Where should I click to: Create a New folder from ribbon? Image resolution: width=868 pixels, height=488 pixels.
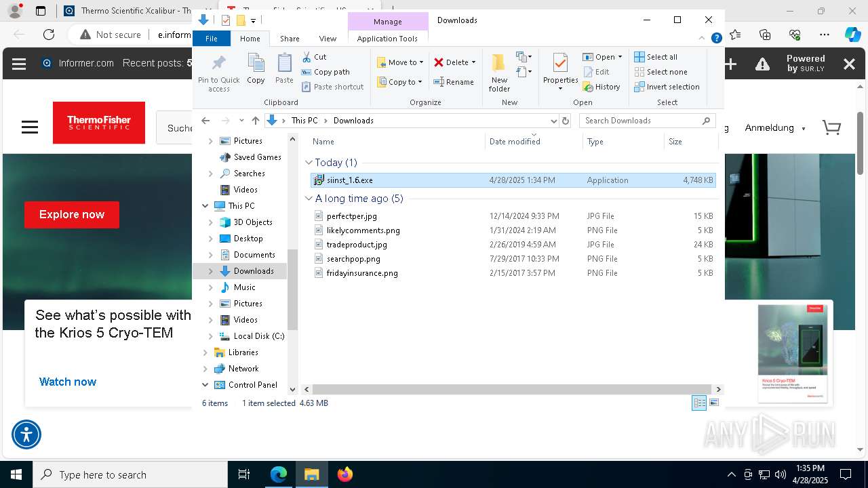(499, 73)
